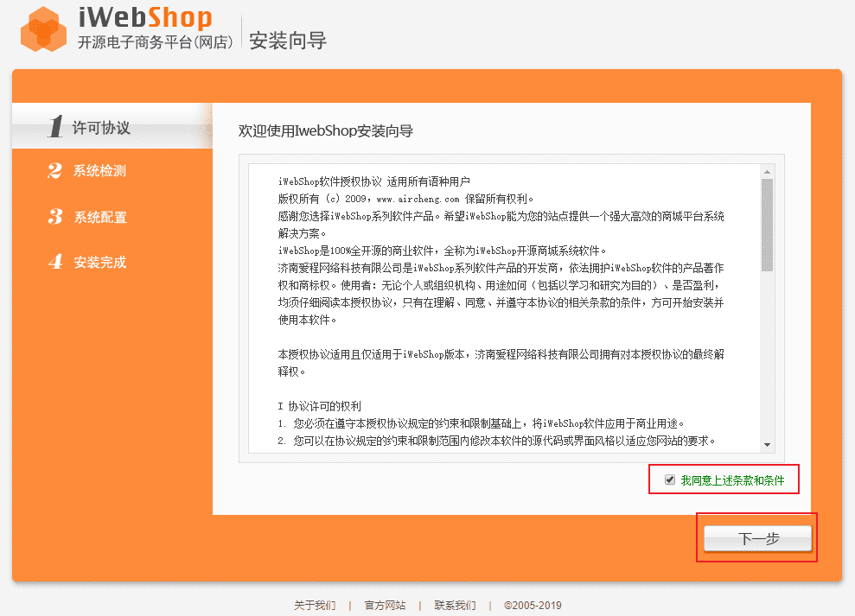Screen dimensions: 855x616
Task: Uncheck the 我同意上述条款和条件 checkbox
Action: tap(670, 479)
